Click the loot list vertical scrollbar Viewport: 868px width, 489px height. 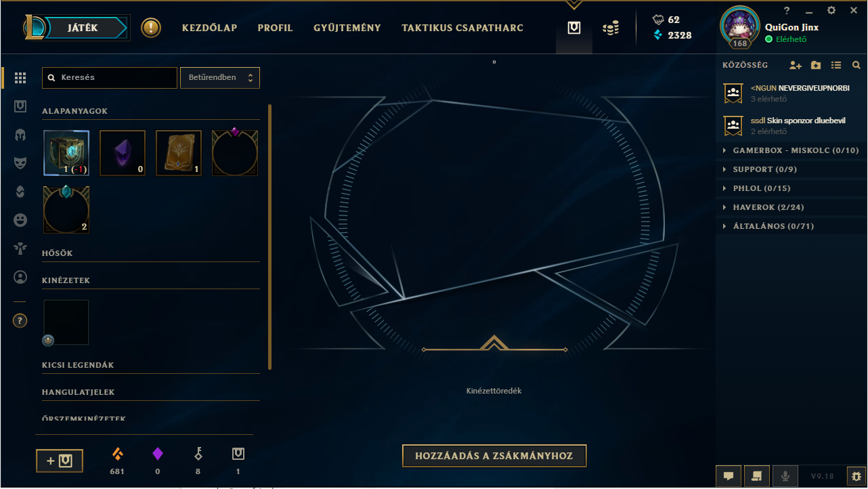click(270, 236)
